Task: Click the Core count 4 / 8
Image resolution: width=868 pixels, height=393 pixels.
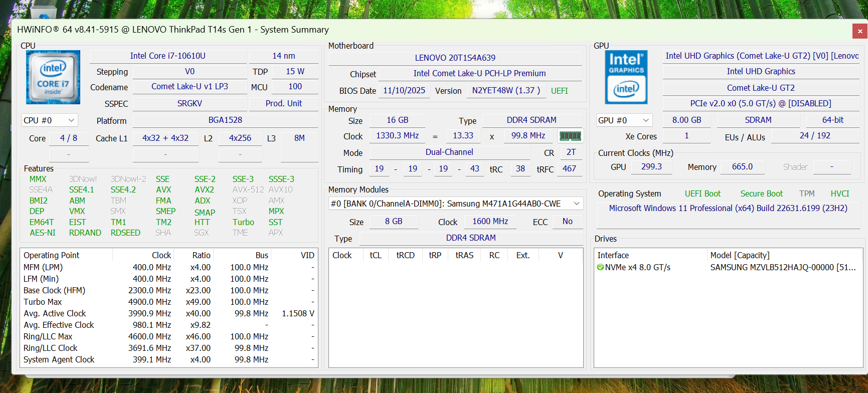Action: 69,138
